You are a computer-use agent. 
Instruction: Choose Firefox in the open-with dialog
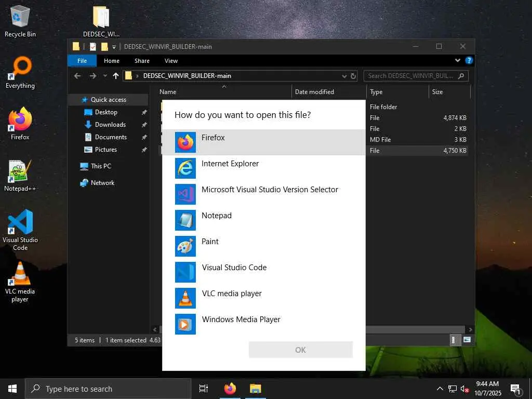tap(263, 142)
